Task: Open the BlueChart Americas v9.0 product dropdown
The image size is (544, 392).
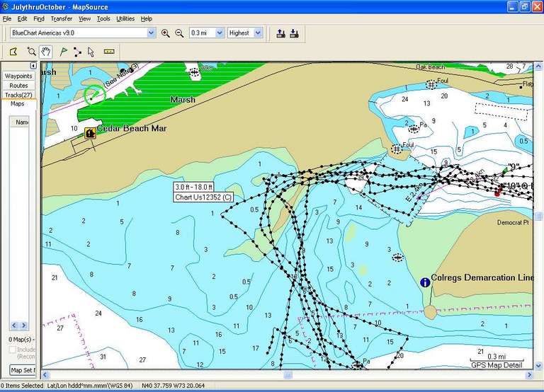Action: coord(152,33)
